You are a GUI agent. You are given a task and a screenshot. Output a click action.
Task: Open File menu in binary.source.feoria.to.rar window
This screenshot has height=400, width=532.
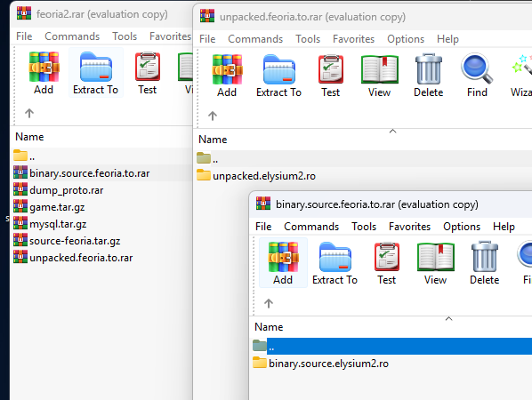point(263,227)
